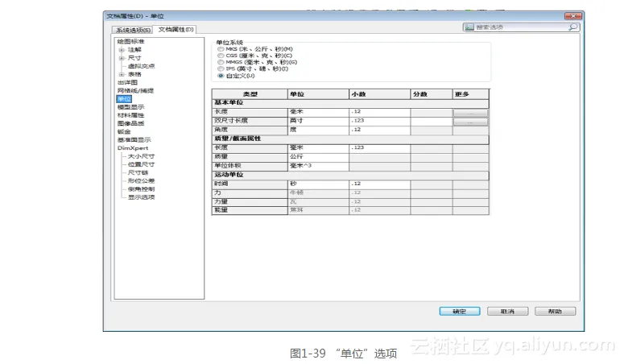Viewport: 624px width, 364px height.
Task: Select DimXpert in the tree
Action: [133, 148]
